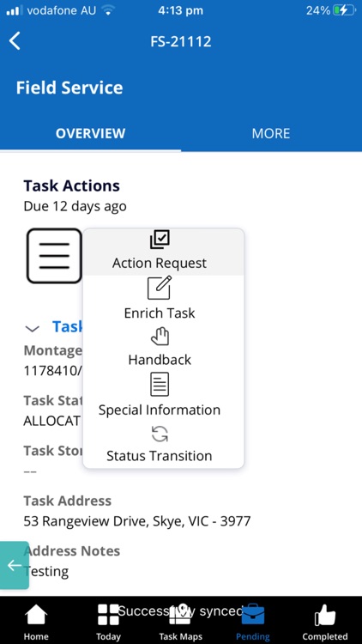Screen dimensions: 362x644
Task: Click the Due 12 days ago text
Action: click(x=75, y=206)
